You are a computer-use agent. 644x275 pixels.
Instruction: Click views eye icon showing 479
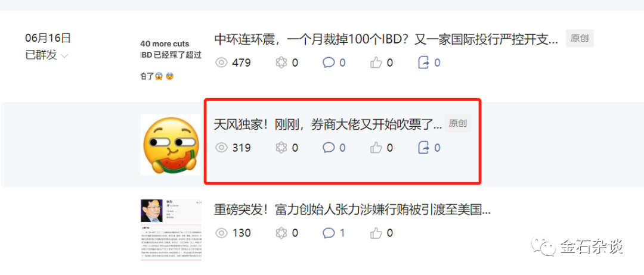pyautogui.click(x=221, y=62)
